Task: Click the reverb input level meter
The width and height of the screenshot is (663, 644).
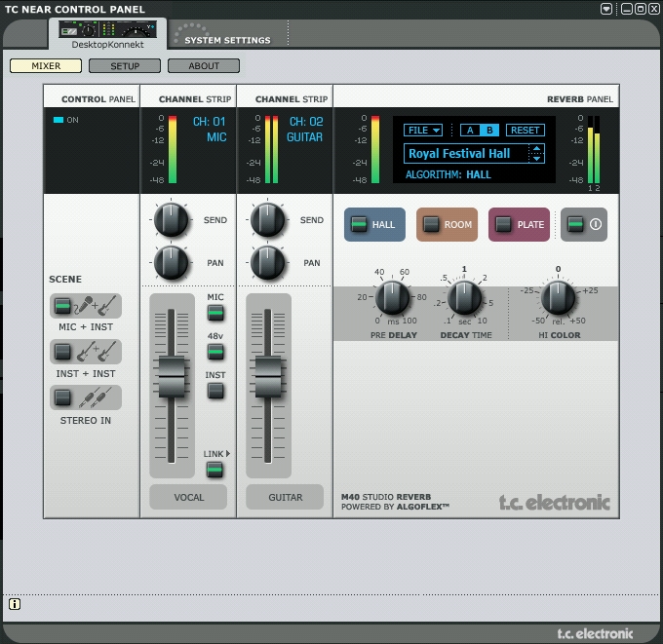Action: (375, 149)
